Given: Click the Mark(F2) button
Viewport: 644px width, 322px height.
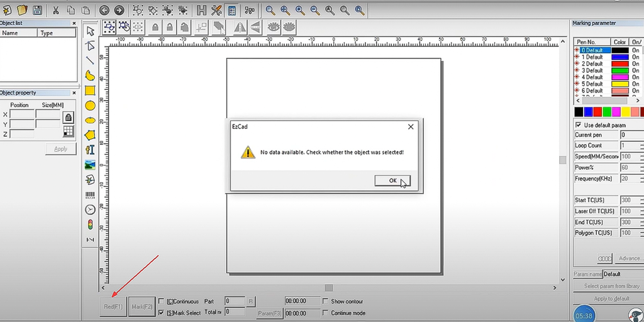Looking at the screenshot, I should click(x=142, y=307).
